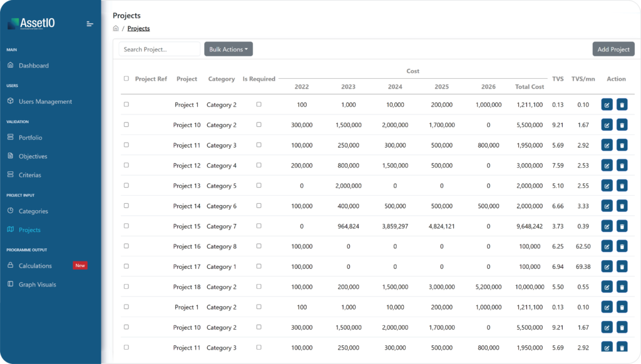The image size is (641, 364).
Task: Click the Objectives document icon
Action: tap(11, 156)
